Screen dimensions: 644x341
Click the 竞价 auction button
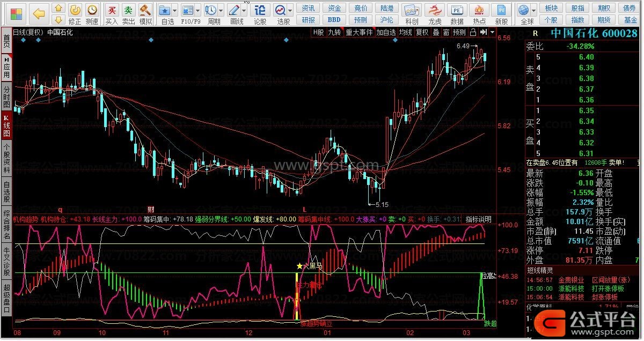[361, 8]
